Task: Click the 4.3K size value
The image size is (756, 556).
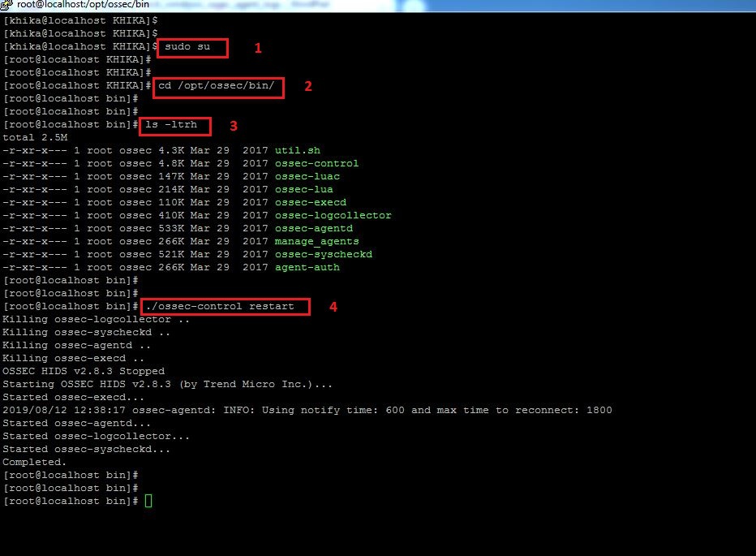Action: (x=171, y=151)
